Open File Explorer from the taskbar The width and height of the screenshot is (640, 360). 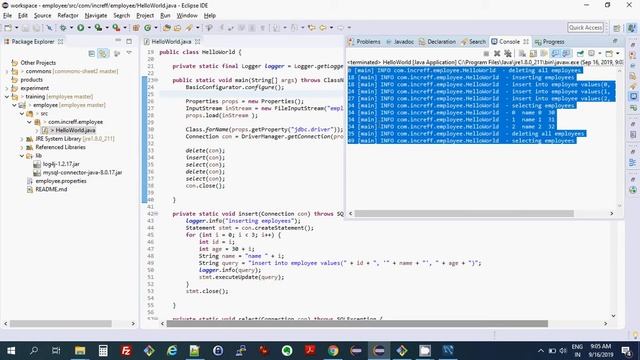point(80,351)
